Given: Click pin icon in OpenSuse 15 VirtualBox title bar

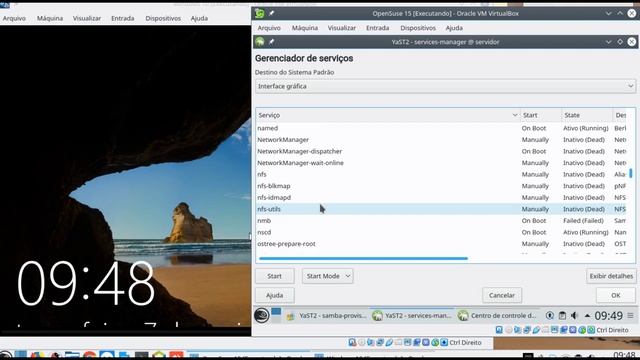Looking at the screenshot, I should pyautogui.click(x=271, y=13).
